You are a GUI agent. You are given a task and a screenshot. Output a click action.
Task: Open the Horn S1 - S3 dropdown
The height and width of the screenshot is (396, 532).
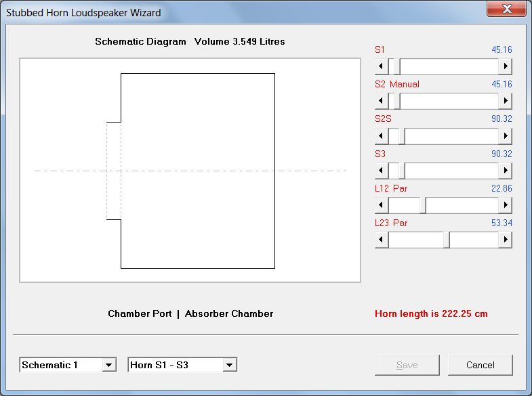229,365
